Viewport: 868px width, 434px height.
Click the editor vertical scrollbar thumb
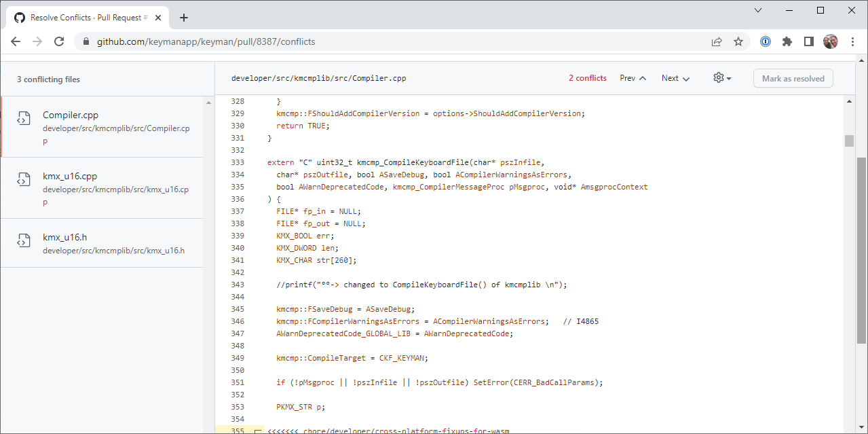[849, 141]
